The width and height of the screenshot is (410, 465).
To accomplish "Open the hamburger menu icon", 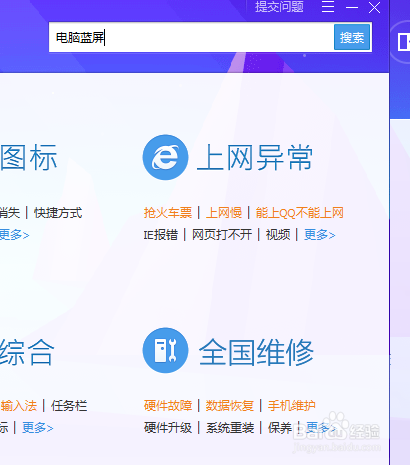I will [x=328, y=7].
